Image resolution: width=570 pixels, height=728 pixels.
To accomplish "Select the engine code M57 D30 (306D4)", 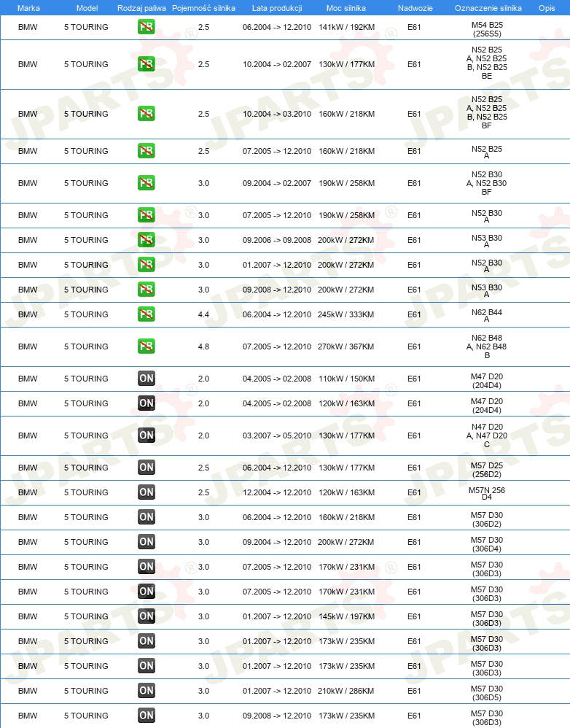I will pos(487,544).
